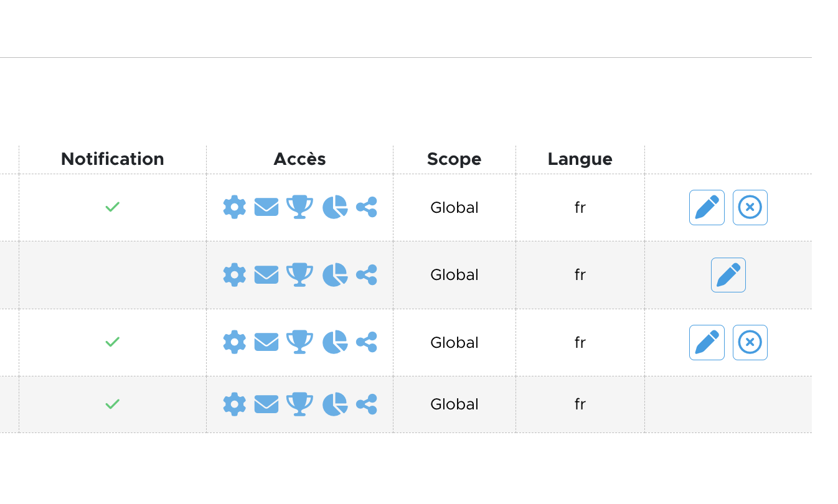Click the third row's green notification checkmark
The image size is (838, 504).
click(x=112, y=342)
